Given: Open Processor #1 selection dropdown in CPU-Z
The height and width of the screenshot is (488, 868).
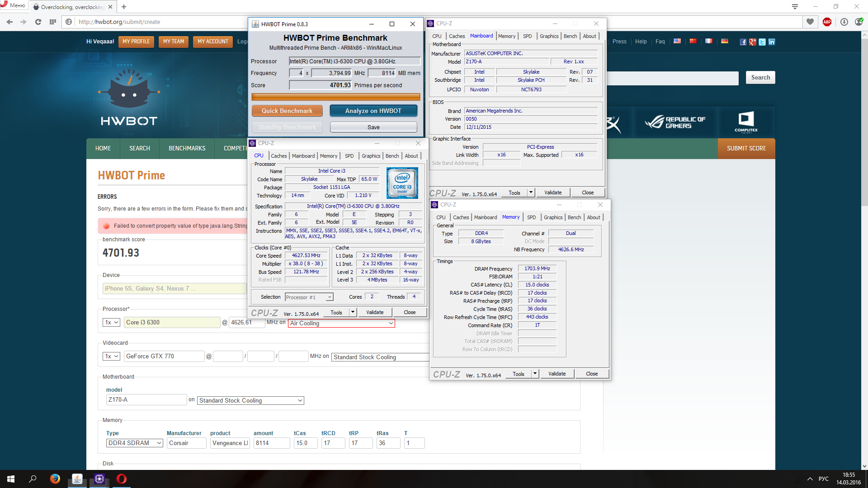Looking at the screenshot, I should coord(309,297).
